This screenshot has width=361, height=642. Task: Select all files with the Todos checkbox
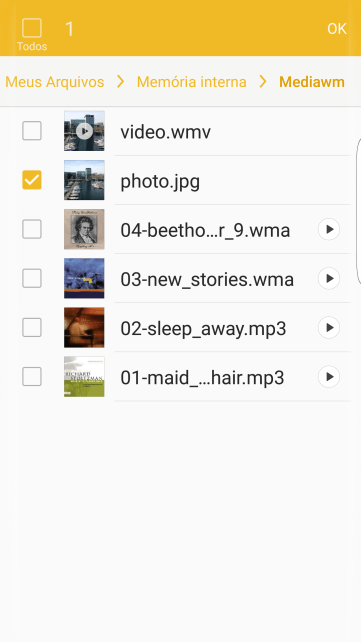point(32,28)
